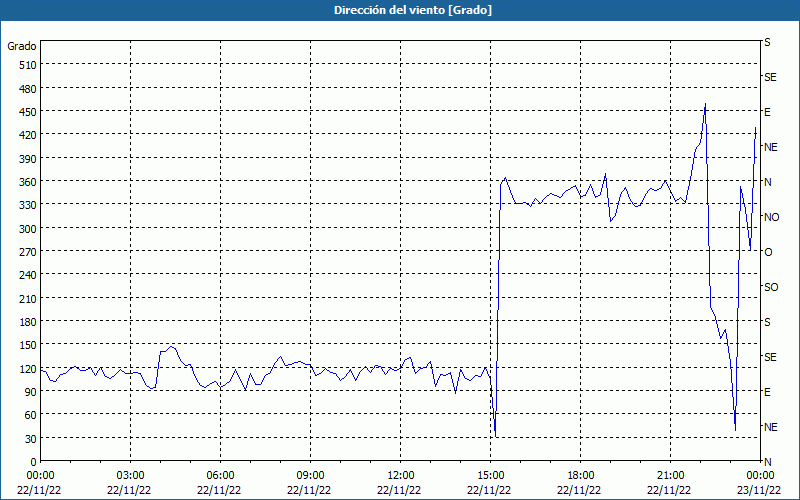
Task: Select the 390 degree axis label
Action: 28,159
